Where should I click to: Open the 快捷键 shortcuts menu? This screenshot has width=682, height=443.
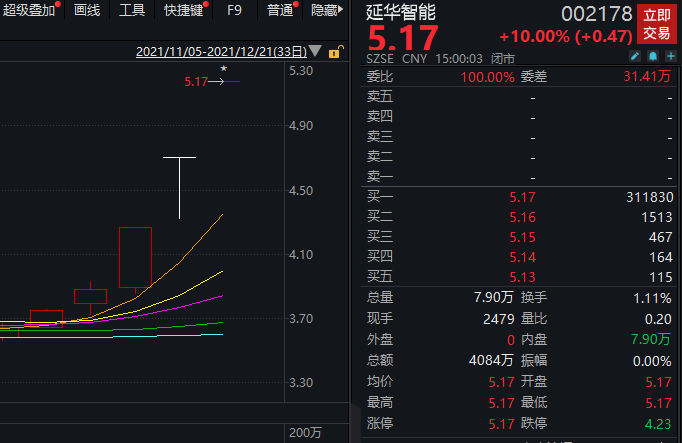click(x=184, y=10)
